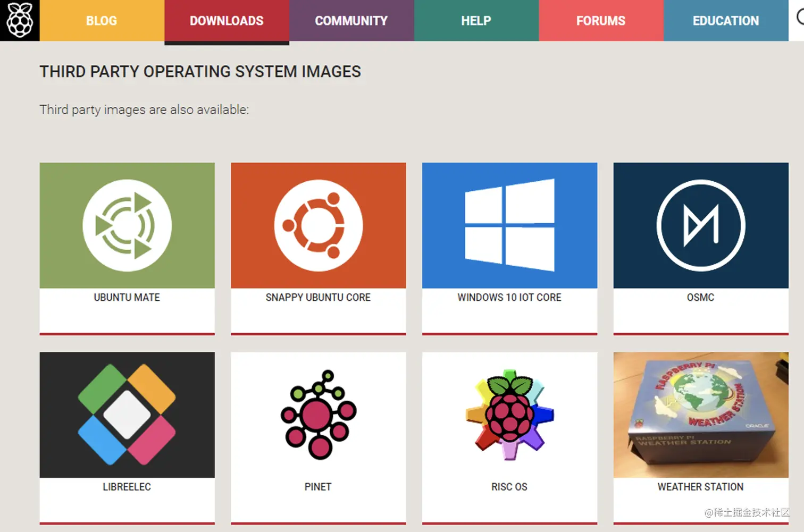Switch to the FORUMS tab
Viewport: 804px width, 532px height.
pos(601,20)
